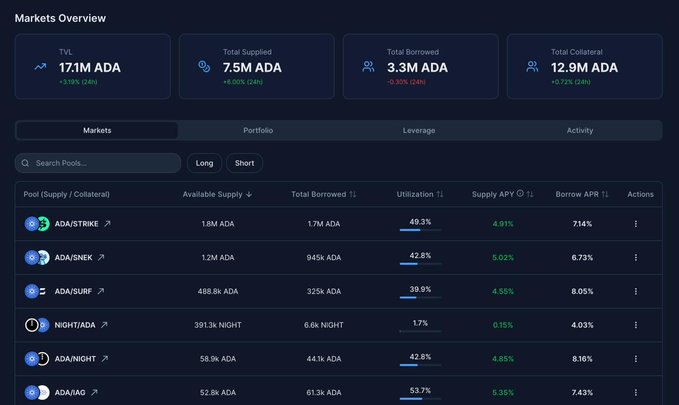Select the Markets tab

tap(97, 130)
